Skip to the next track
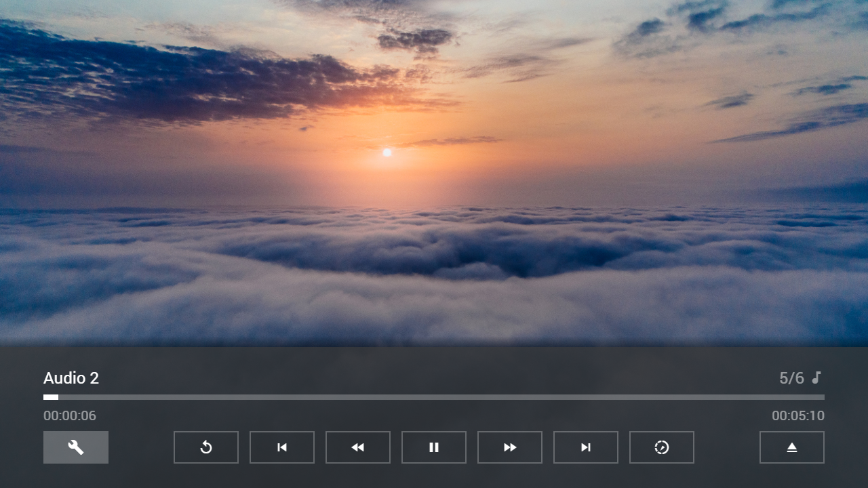The height and width of the screenshot is (488, 868). [x=586, y=447]
